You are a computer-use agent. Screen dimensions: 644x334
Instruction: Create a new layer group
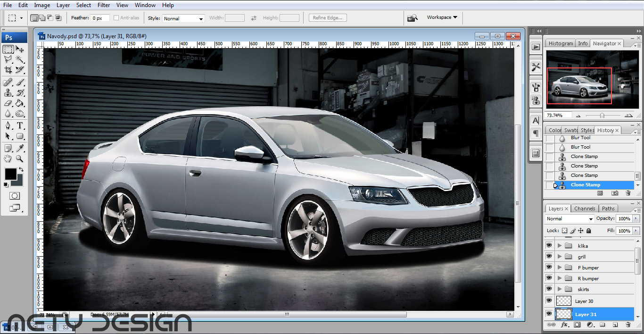[602, 325]
